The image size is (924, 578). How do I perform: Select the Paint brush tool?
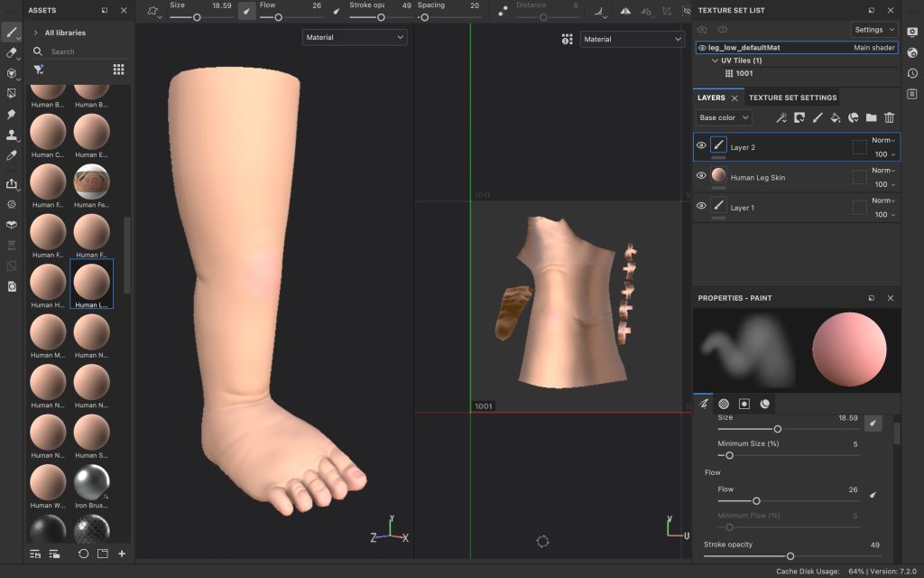pyautogui.click(x=11, y=33)
